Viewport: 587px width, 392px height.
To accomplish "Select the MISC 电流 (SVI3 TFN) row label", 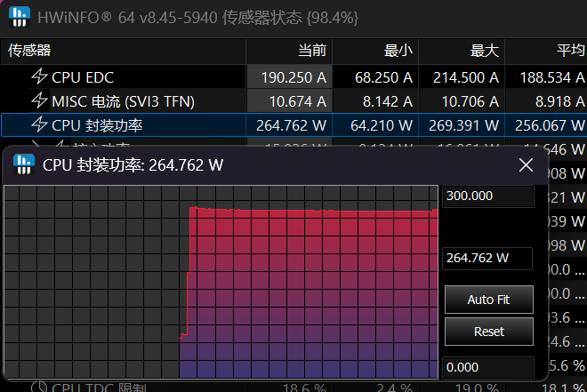I will [x=123, y=101].
